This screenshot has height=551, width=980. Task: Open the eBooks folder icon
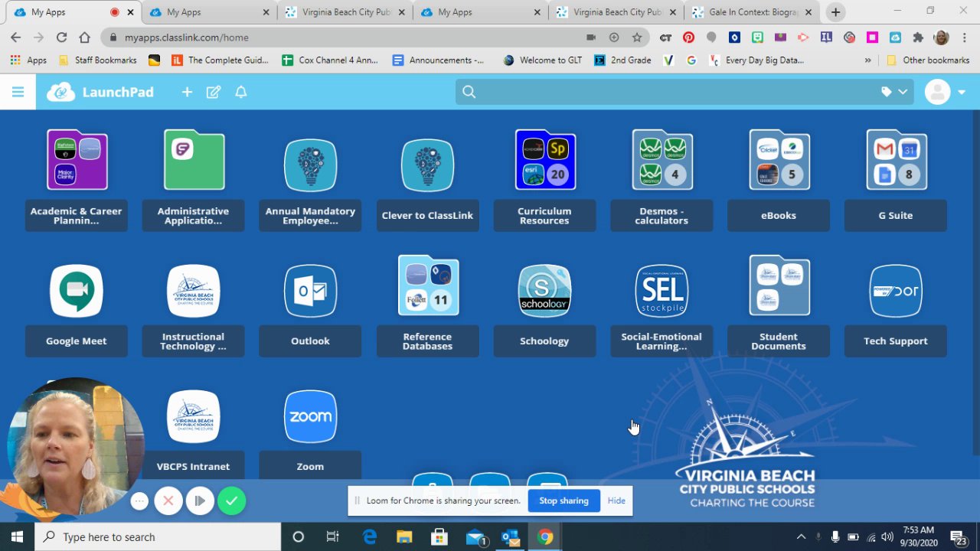tap(779, 160)
